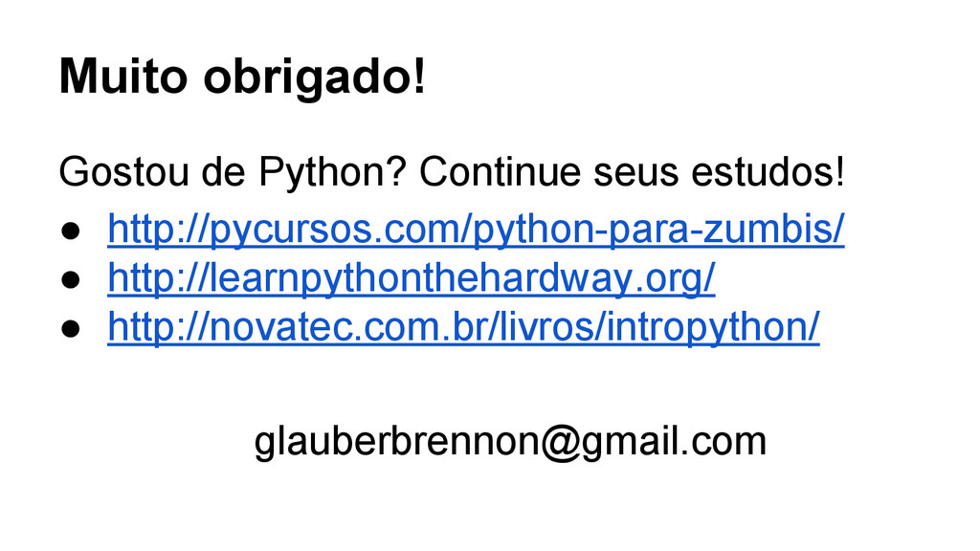Screen dimensions: 980x551
Task: Click the "Muito obrigado!" slide title
Action: pyautogui.click(x=242, y=77)
